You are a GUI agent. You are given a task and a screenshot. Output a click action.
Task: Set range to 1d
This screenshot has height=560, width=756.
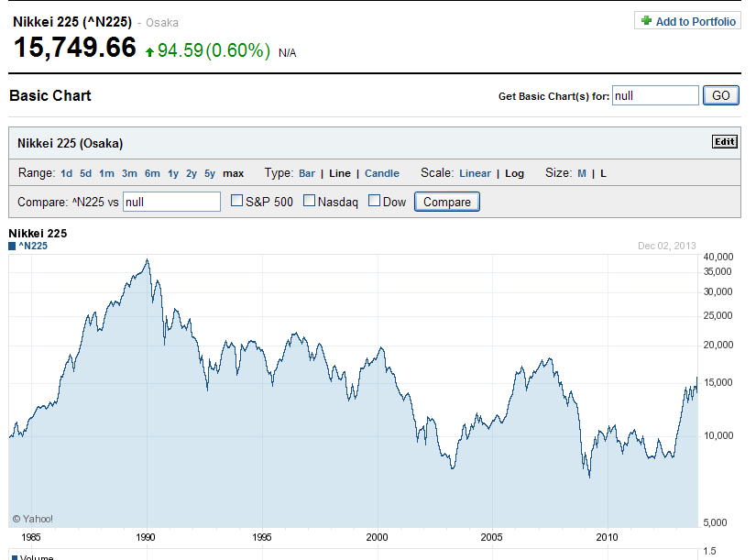tap(66, 173)
